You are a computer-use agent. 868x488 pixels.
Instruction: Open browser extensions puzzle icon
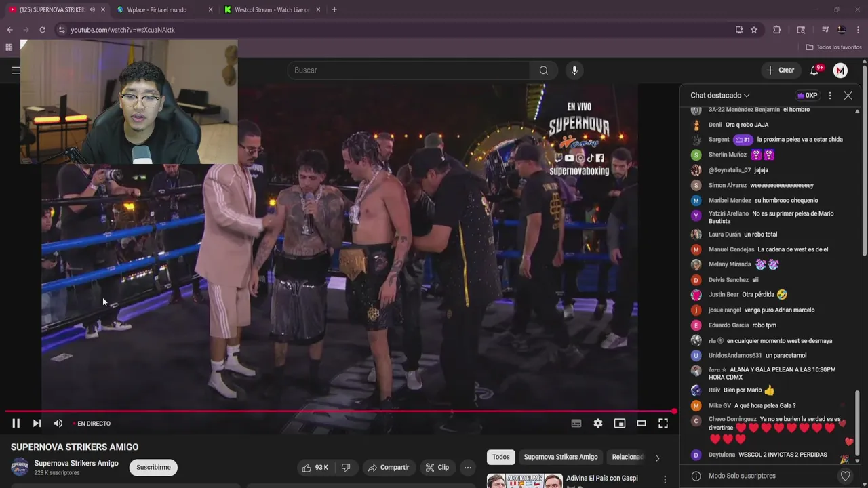click(x=777, y=30)
